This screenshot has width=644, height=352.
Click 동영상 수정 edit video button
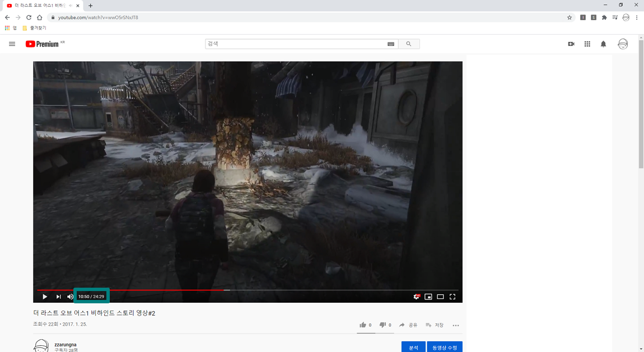pos(445,348)
